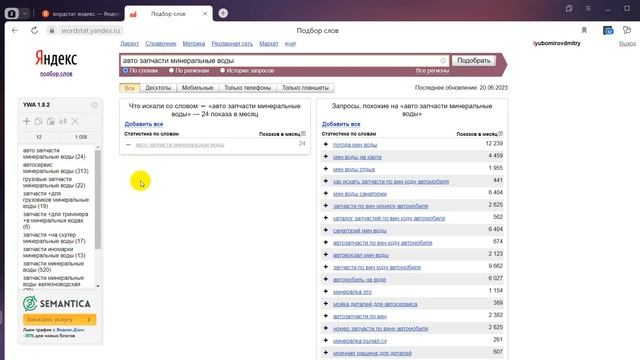Click the bookmark icon in address bar

(x=584, y=30)
